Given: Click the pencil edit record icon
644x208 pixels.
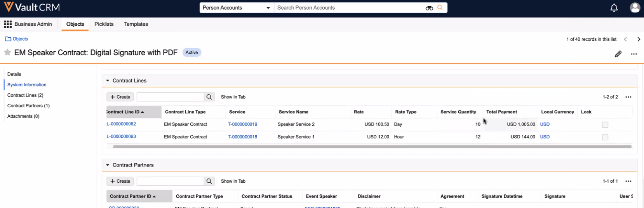Looking at the screenshot, I should [x=618, y=54].
